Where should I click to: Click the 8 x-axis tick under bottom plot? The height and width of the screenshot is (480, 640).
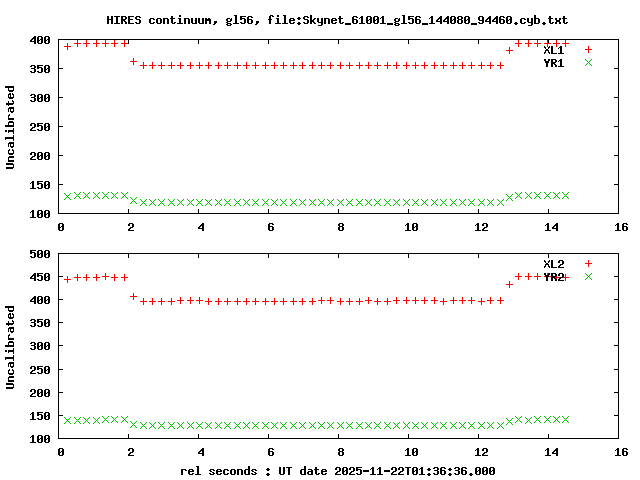pos(341,452)
